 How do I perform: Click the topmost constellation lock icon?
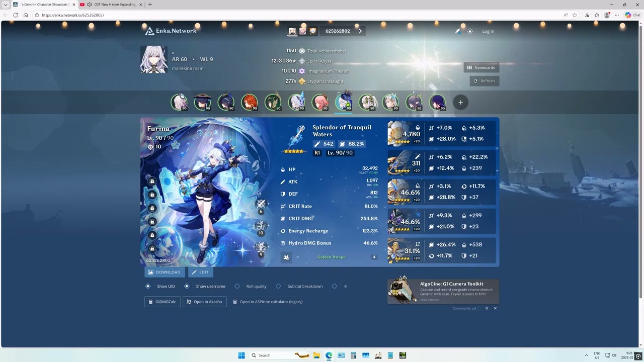pyautogui.click(x=152, y=181)
